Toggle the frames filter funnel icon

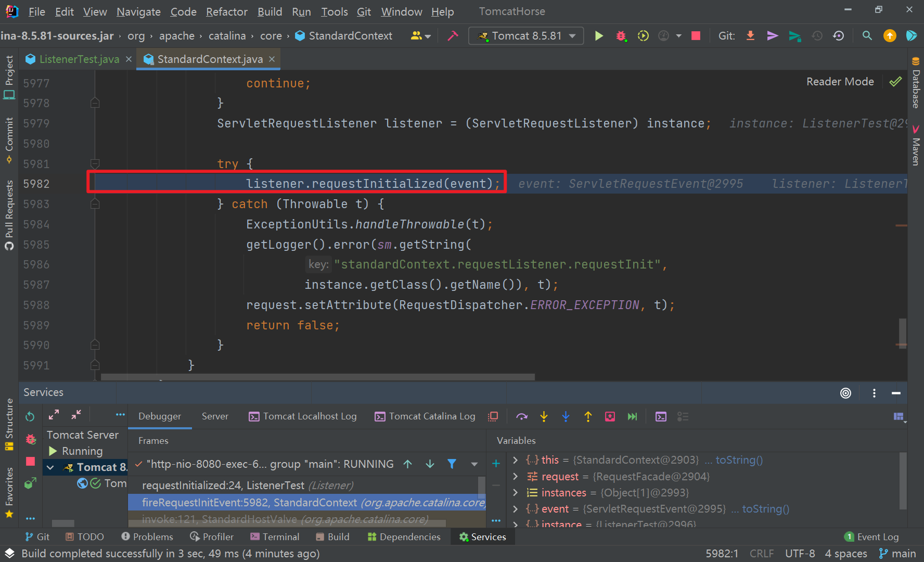pos(452,464)
